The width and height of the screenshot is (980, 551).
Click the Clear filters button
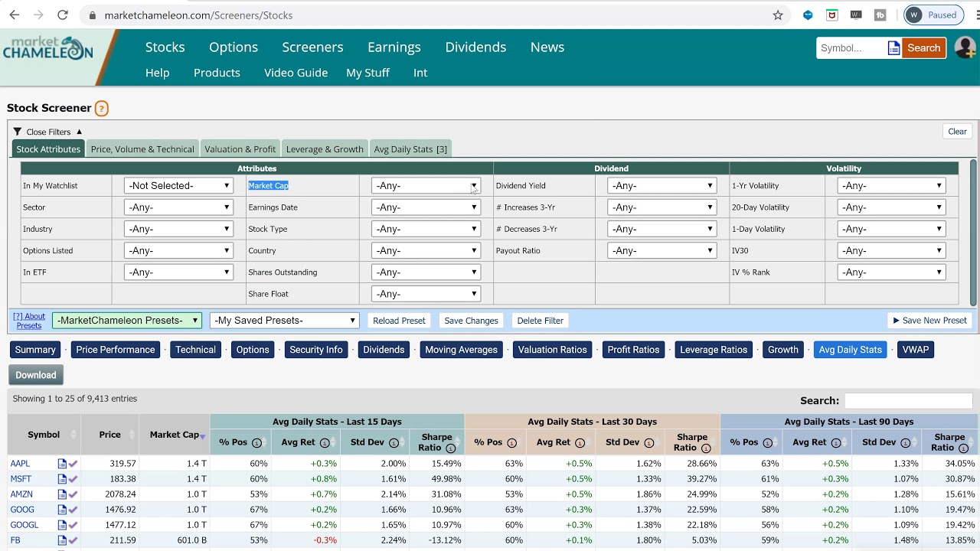click(x=957, y=132)
